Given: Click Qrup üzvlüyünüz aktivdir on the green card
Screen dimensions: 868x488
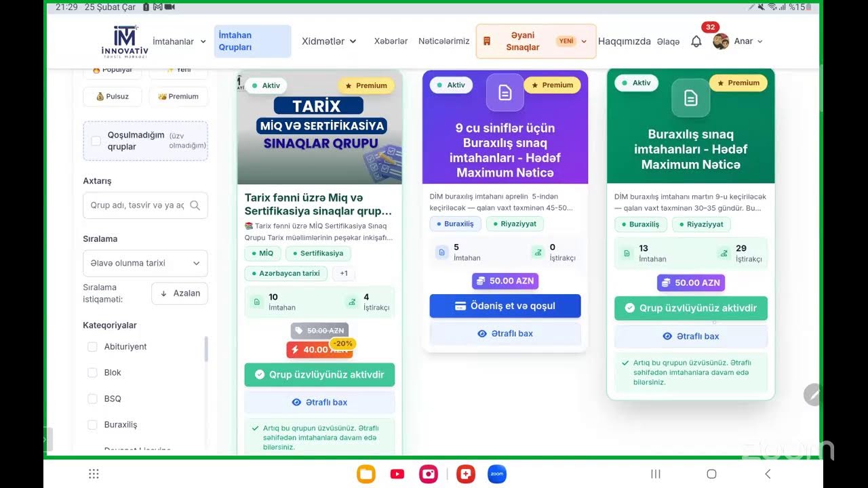Looking at the screenshot, I should (x=691, y=308).
